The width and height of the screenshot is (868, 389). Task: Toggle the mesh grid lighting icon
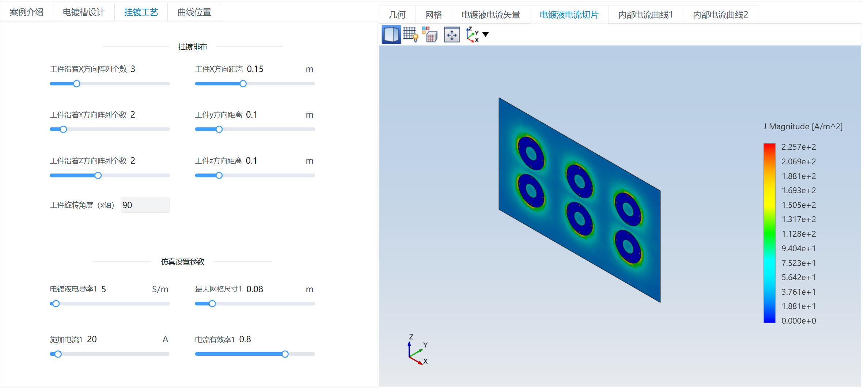pos(410,35)
